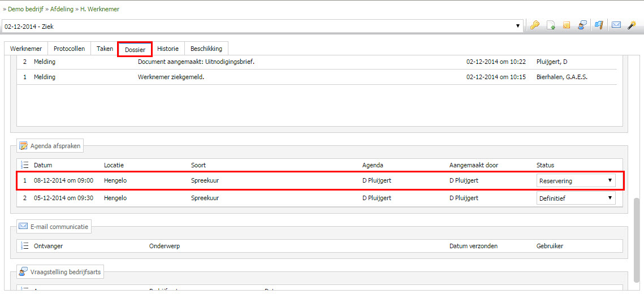Click the orange sticky note icon
This screenshot has height=294, width=644.
pos(566,25)
